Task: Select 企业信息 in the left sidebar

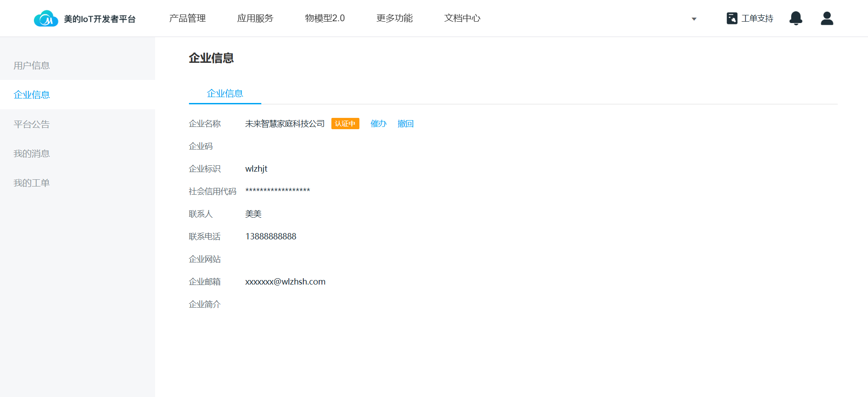Action: pos(32,95)
